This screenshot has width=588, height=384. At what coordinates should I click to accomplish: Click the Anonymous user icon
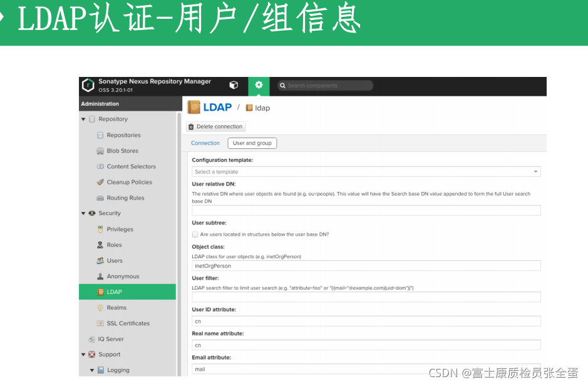click(100, 276)
